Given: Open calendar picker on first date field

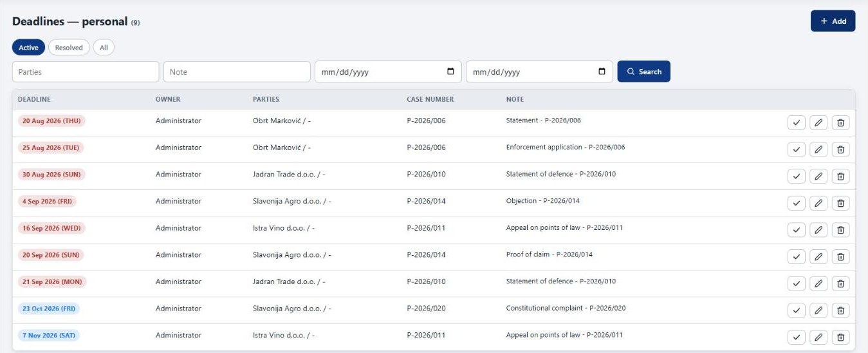Looking at the screenshot, I should tap(450, 72).
